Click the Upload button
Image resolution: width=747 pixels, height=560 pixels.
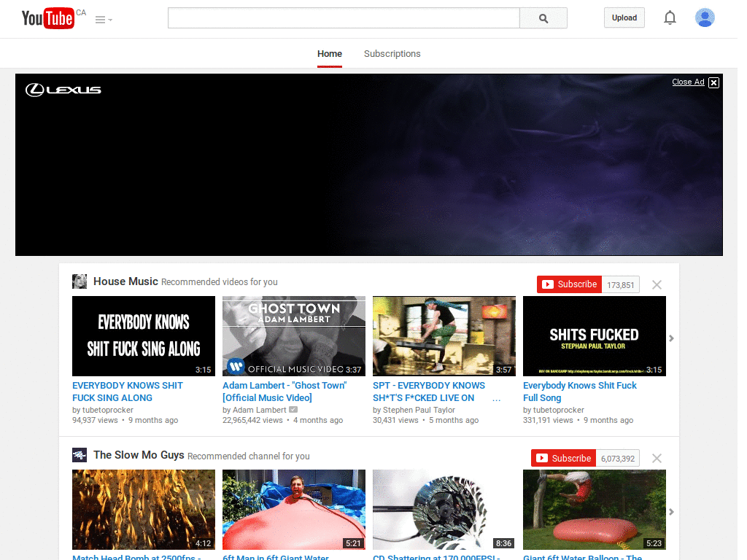(624, 17)
